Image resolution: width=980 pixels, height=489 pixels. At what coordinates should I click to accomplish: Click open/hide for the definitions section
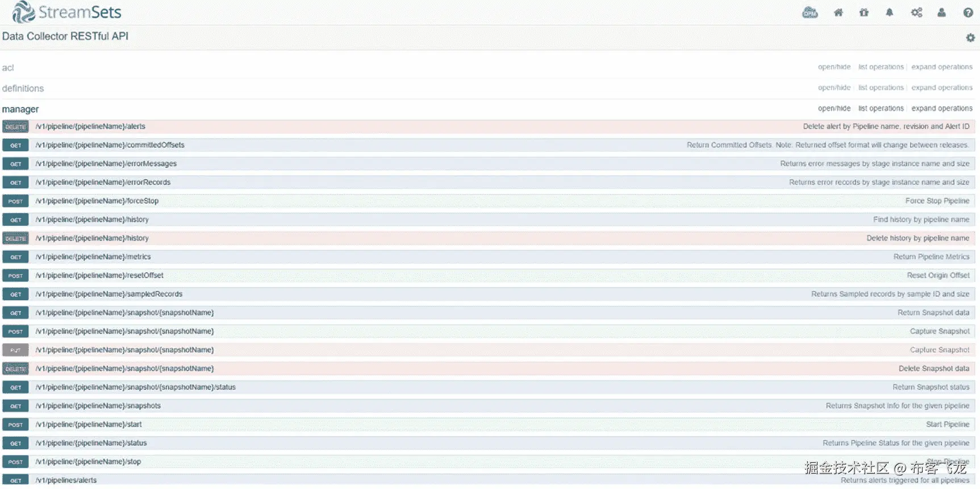[x=834, y=88]
